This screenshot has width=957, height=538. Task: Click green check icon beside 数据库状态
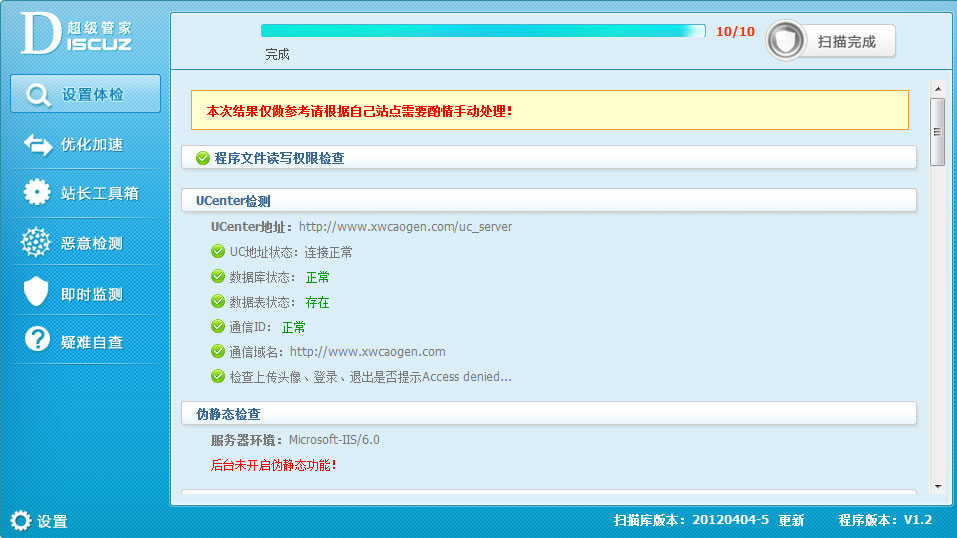(218, 277)
